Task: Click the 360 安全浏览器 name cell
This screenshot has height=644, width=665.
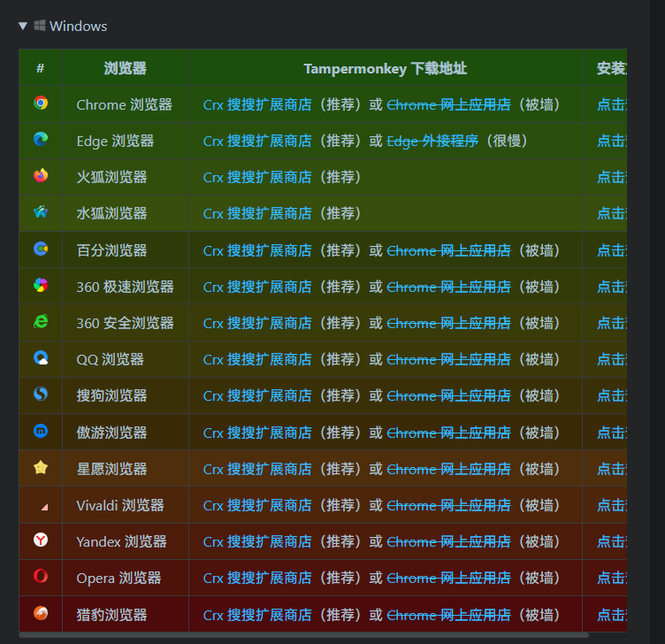Action: (125, 323)
